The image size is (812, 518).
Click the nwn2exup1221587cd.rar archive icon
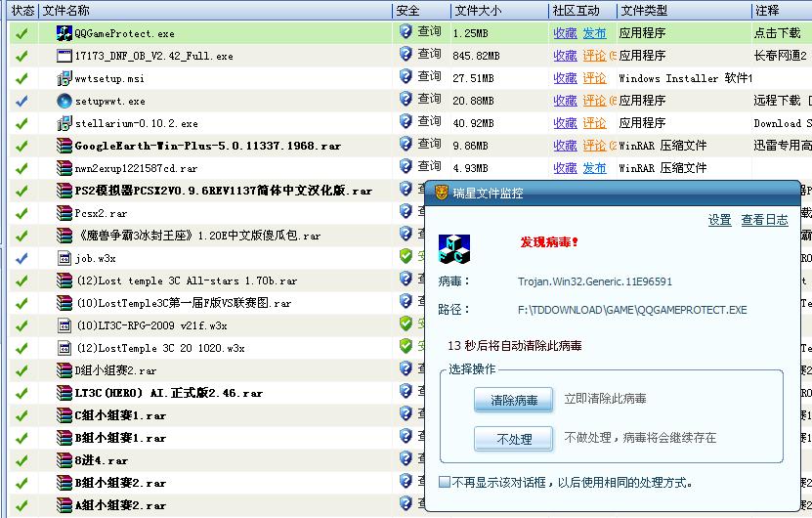[64, 168]
